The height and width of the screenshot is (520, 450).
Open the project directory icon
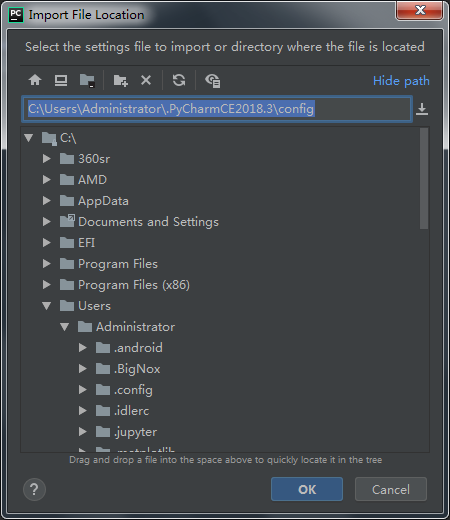(x=87, y=80)
